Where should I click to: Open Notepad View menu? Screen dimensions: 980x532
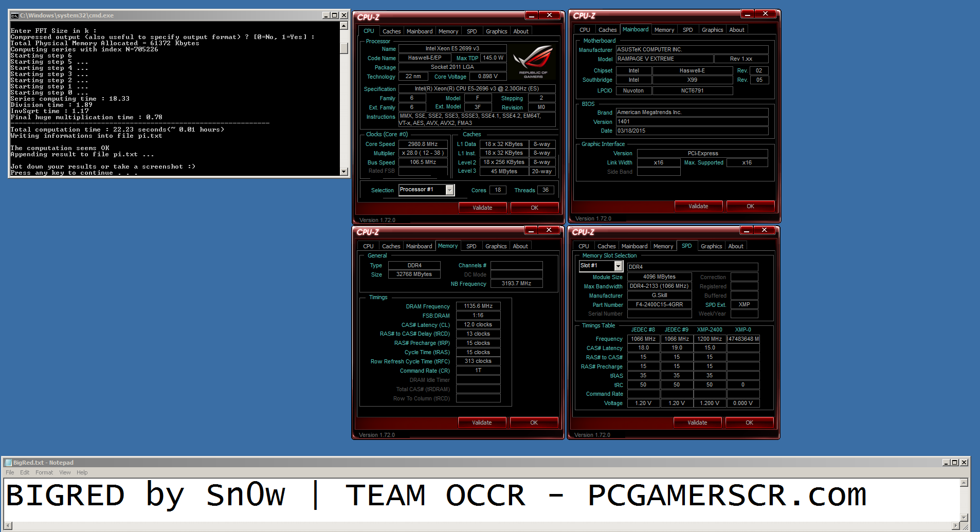65,472
